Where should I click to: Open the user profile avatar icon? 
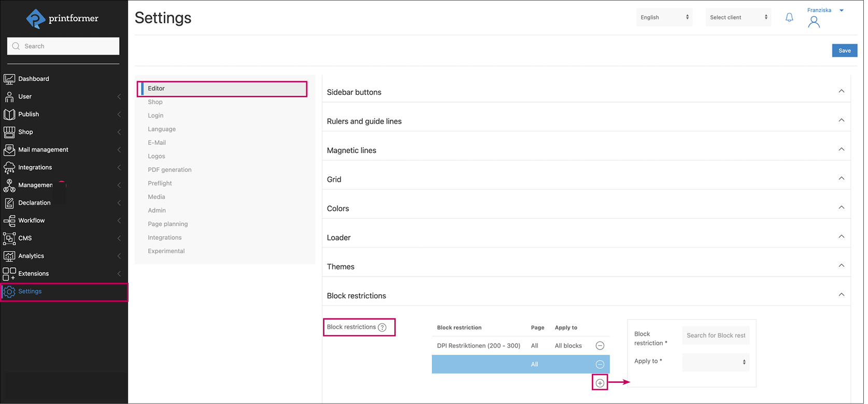point(814,22)
